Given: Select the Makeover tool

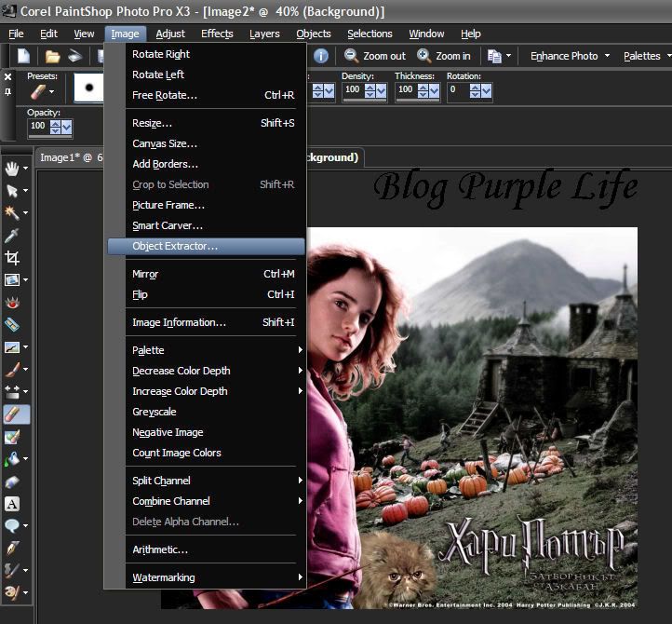Looking at the screenshot, I should coord(11,325).
